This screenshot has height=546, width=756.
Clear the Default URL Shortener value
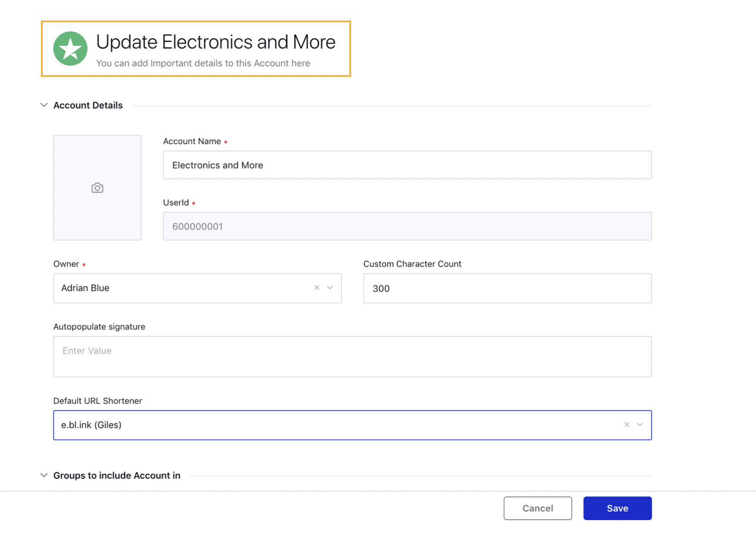click(x=627, y=425)
